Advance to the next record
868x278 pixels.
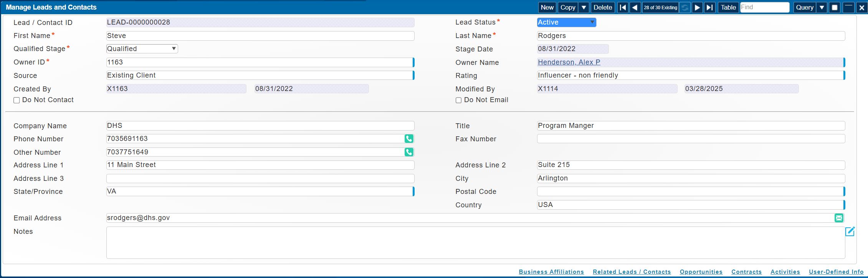point(697,7)
